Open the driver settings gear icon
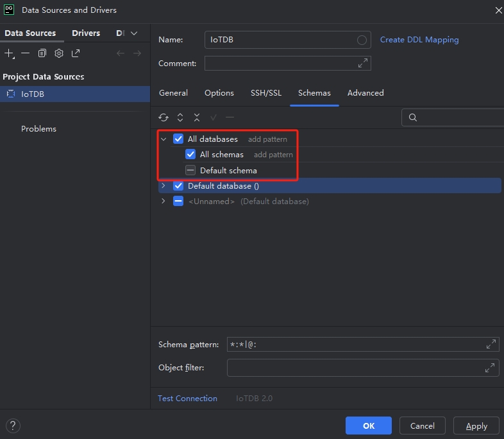 [x=59, y=53]
